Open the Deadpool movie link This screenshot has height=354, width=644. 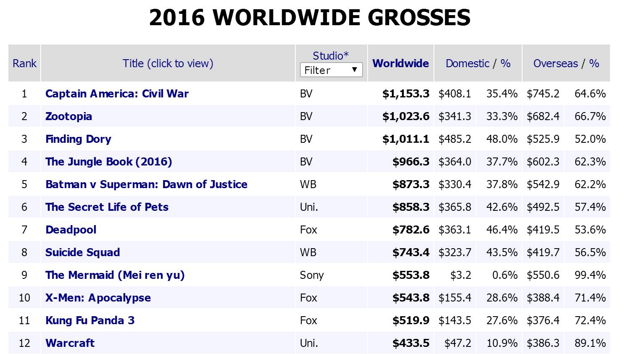pyautogui.click(x=71, y=230)
